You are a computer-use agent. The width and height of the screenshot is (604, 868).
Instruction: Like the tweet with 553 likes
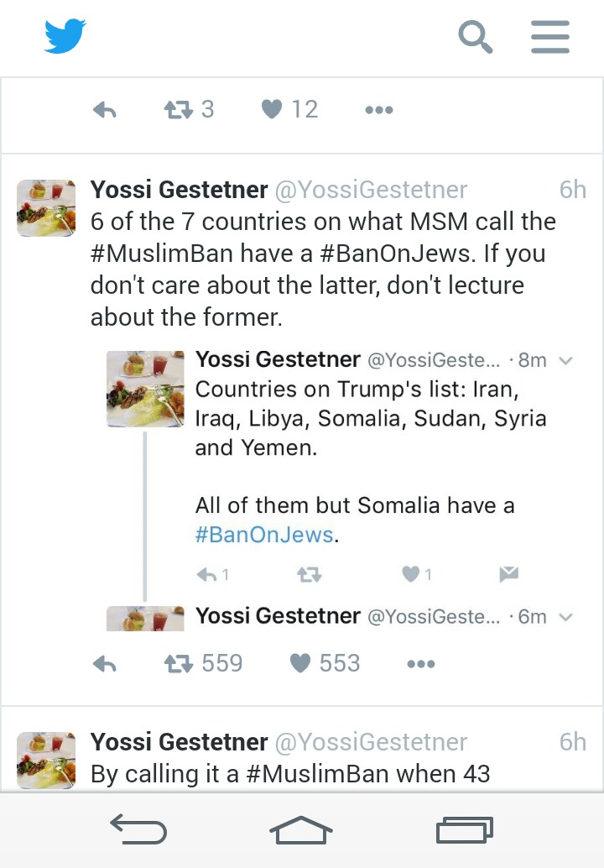300,664
